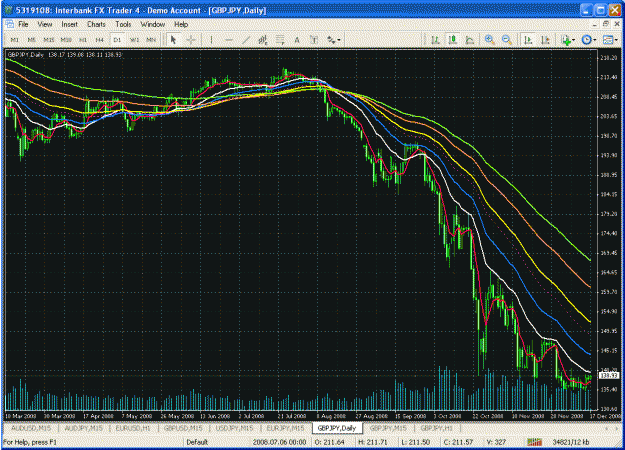Open the Periods clock dropdown
The height and width of the screenshot is (450, 625).
point(589,40)
